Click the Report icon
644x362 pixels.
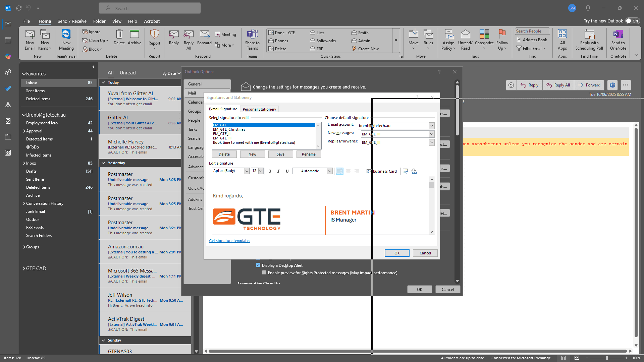click(x=154, y=40)
